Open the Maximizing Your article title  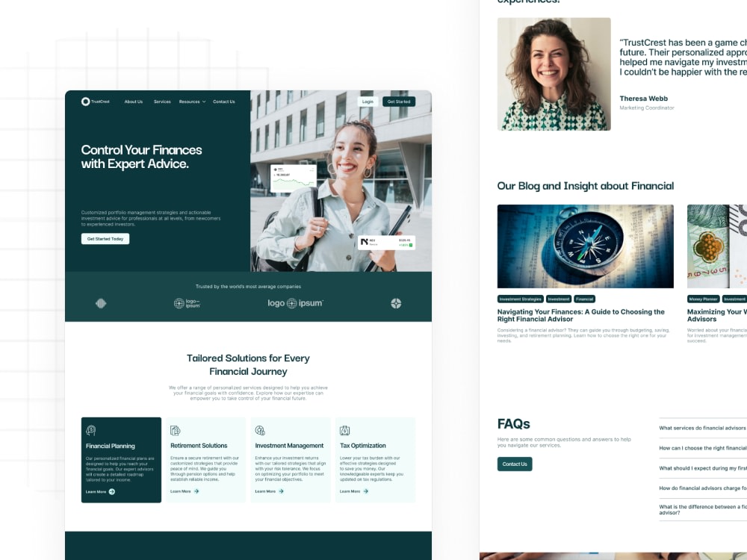(716, 315)
